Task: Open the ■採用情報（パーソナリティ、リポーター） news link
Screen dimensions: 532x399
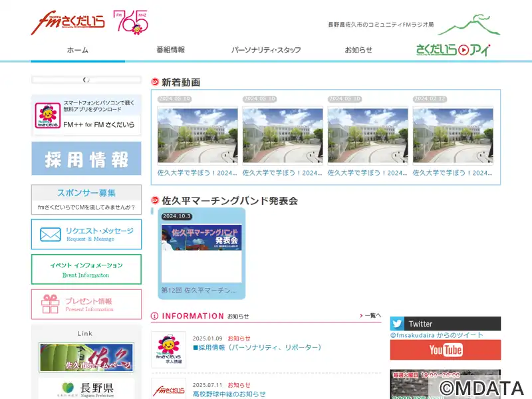Action: (x=257, y=347)
